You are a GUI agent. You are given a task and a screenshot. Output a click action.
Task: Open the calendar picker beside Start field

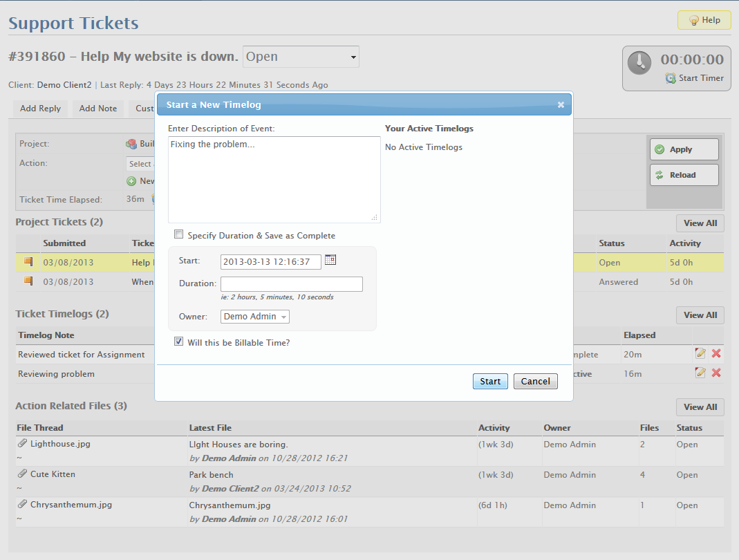click(330, 260)
